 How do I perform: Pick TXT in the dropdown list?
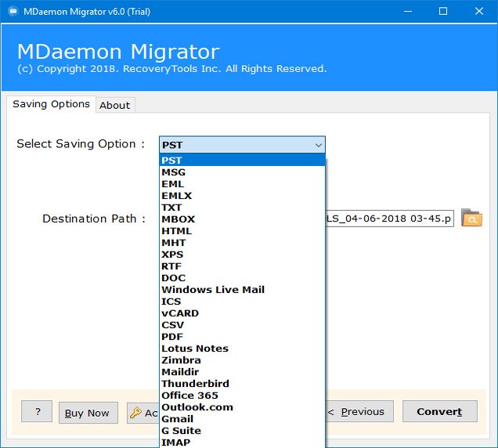pos(242,208)
